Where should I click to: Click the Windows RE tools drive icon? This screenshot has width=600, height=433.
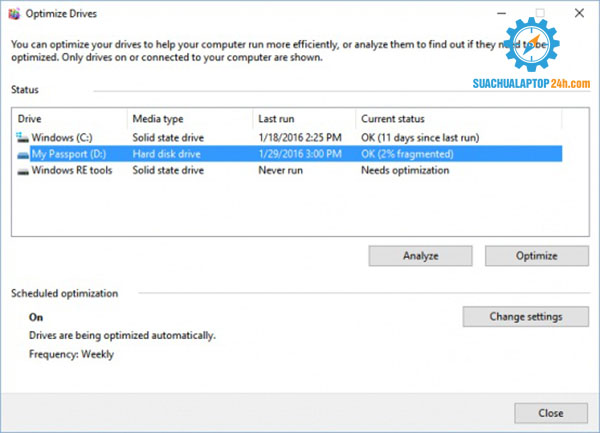[x=23, y=171]
